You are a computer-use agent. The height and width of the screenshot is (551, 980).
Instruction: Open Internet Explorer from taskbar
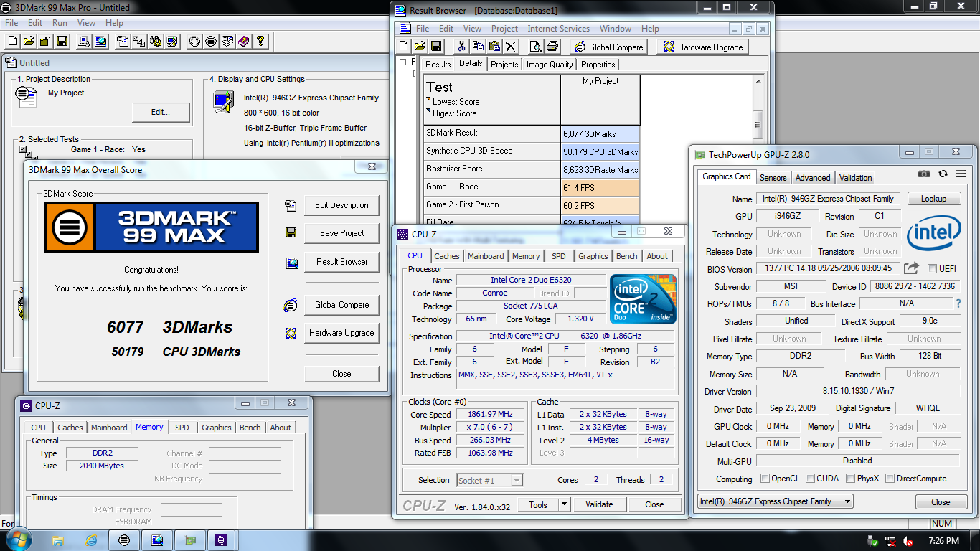point(91,540)
